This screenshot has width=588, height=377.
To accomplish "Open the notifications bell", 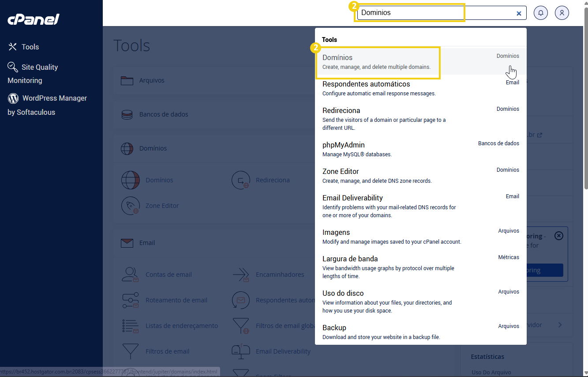I will (x=540, y=13).
